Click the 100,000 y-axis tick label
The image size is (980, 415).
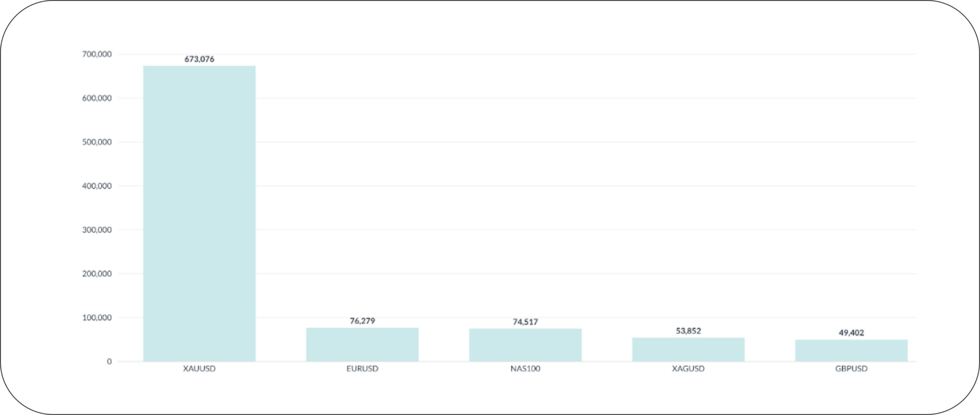(97, 318)
